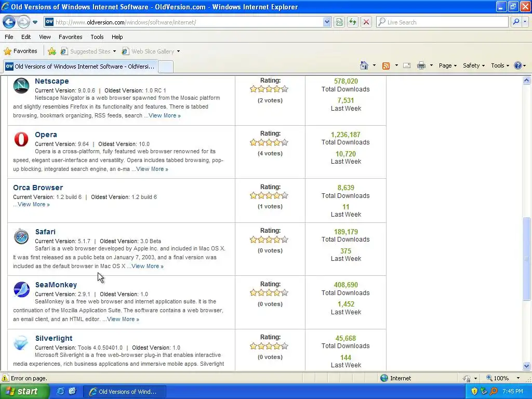Click the RSS feeds icon
Image resolution: width=532 pixels, height=399 pixels.
point(386,66)
